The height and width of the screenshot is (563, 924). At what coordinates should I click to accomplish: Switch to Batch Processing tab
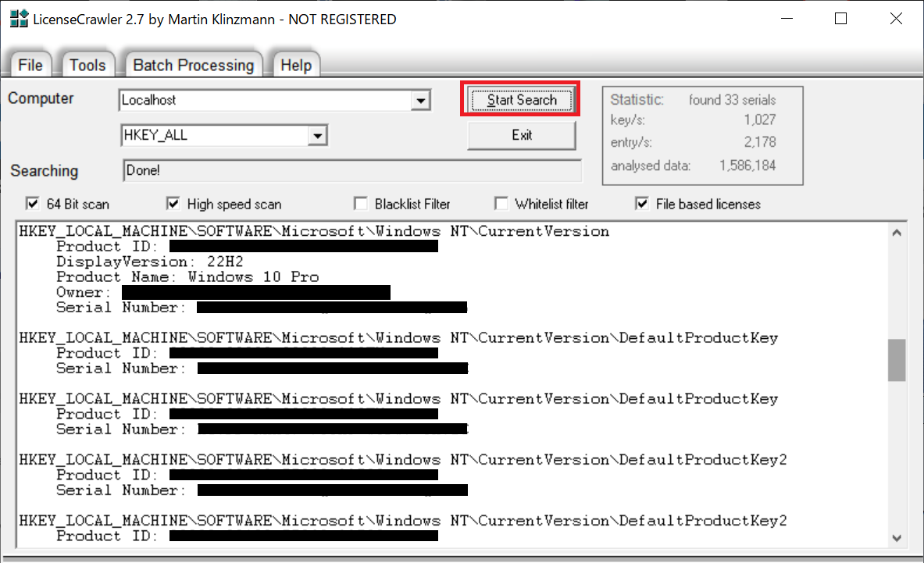(193, 66)
